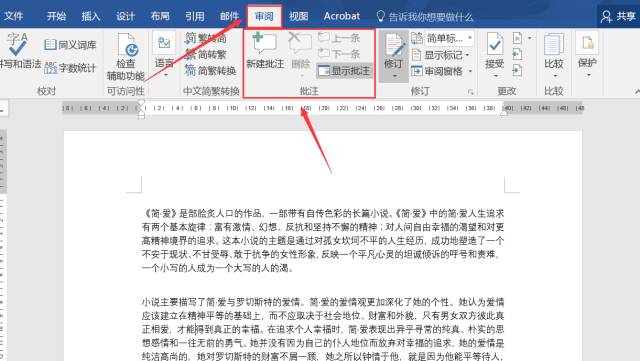Open the 语言 language dropdown
Viewport: 640px width, 361px height.
[164, 55]
